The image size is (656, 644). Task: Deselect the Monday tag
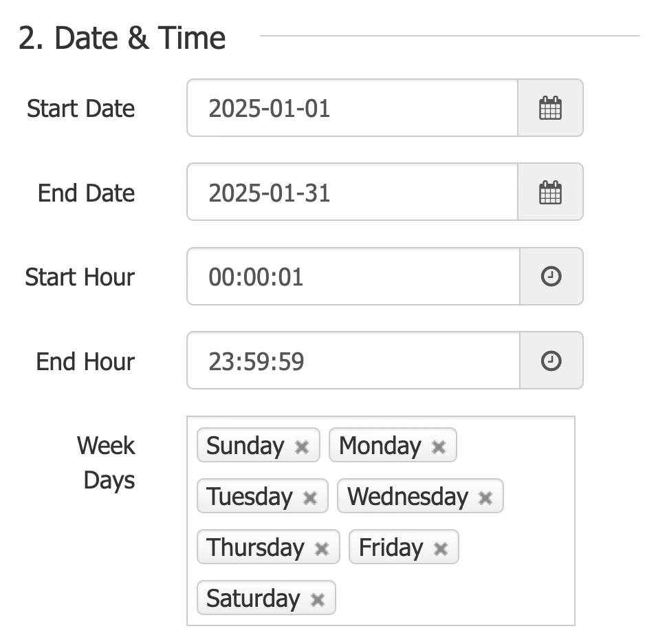tap(438, 446)
